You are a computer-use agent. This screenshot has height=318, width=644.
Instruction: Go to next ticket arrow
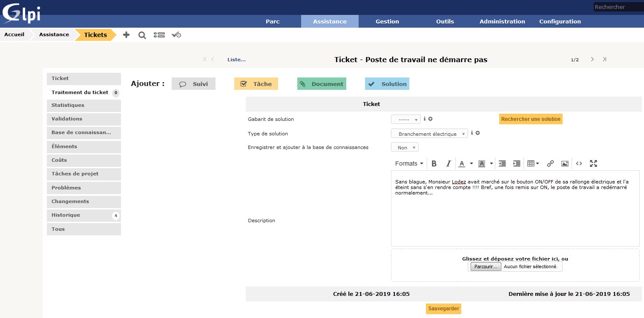coord(592,59)
